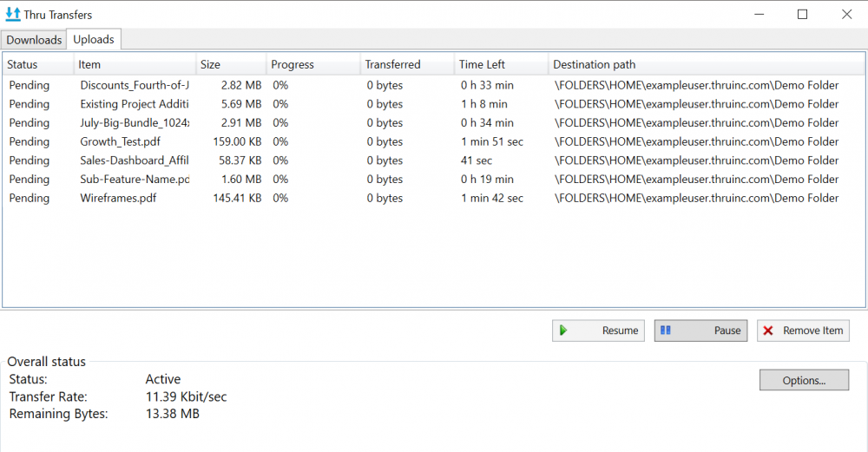Select the Uploads tab
Screen dimensions: 868x452
coord(94,40)
